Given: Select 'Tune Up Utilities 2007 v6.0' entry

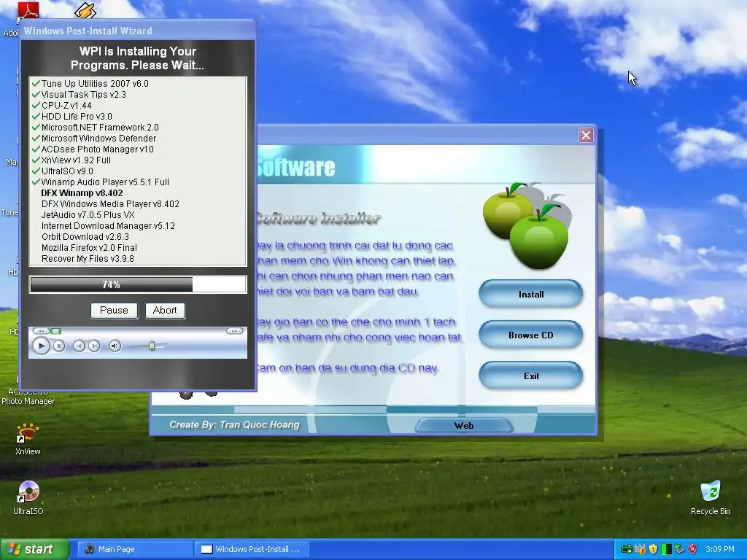Looking at the screenshot, I should [95, 83].
